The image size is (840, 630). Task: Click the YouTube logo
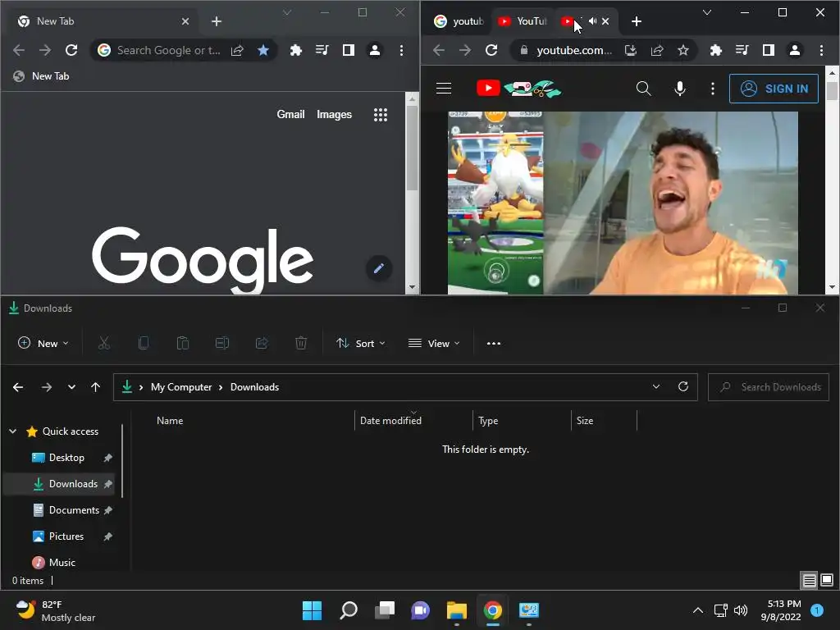click(518, 89)
